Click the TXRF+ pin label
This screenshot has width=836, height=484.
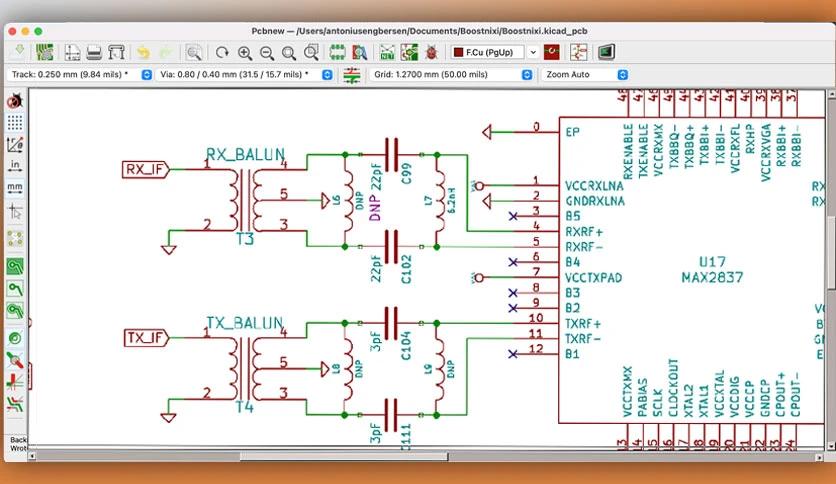coord(583,324)
